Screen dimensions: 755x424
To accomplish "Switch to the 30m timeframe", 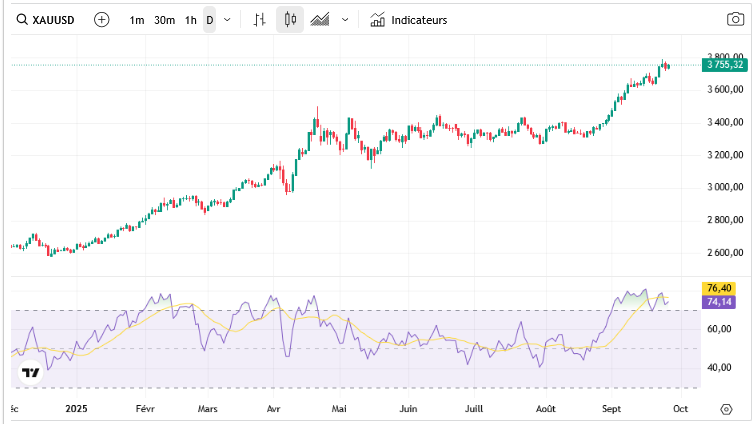I will tap(164, 20).
